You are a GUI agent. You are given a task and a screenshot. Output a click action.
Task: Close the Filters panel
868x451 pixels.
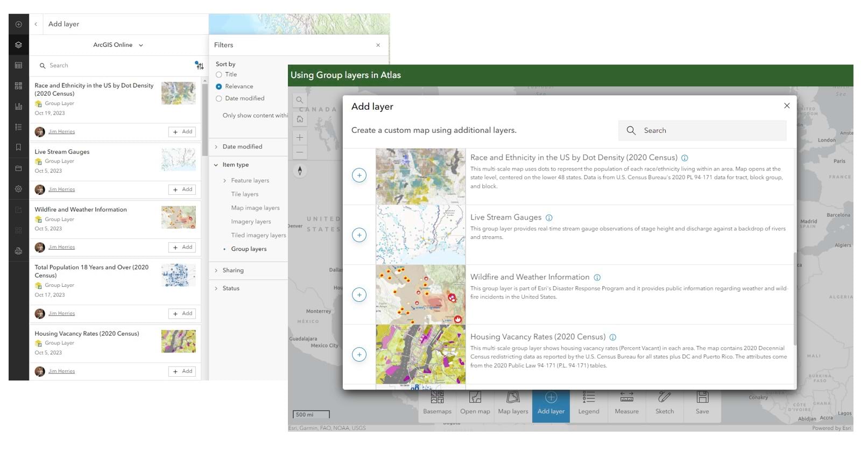pos(378,45)
